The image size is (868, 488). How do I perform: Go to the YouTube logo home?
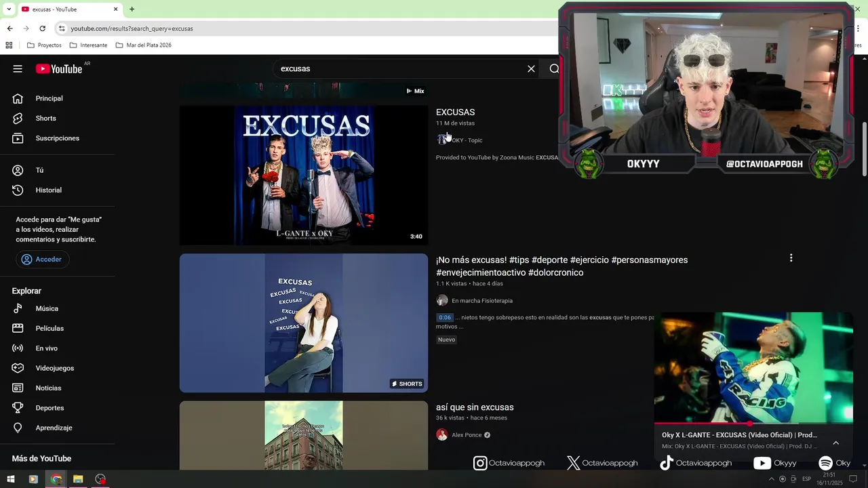tap(59, 68)
